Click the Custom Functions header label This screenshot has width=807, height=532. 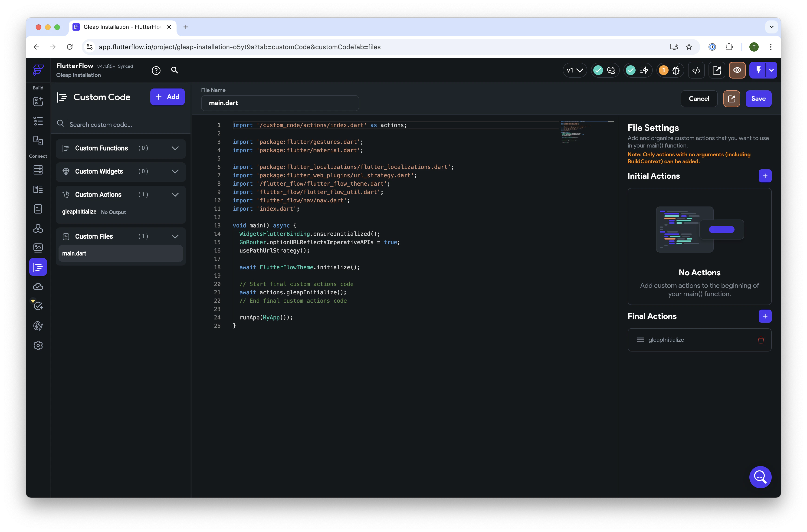coord(102,148)
